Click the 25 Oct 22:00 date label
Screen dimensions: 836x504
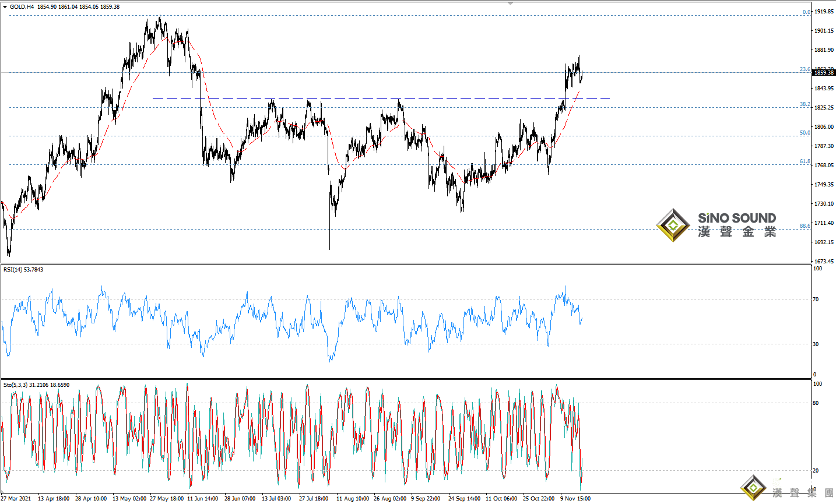pos(539,499)
